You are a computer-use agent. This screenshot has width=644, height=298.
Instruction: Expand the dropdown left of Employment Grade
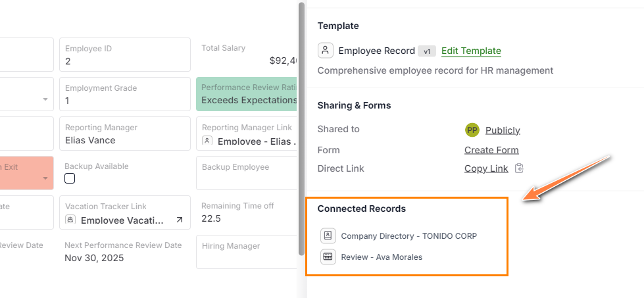click(45, 99)
